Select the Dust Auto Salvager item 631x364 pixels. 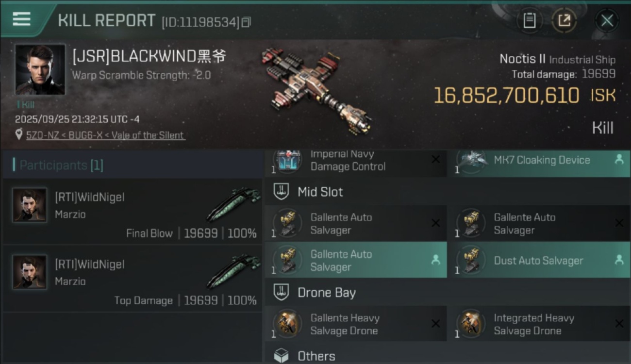tap(539, 260)
